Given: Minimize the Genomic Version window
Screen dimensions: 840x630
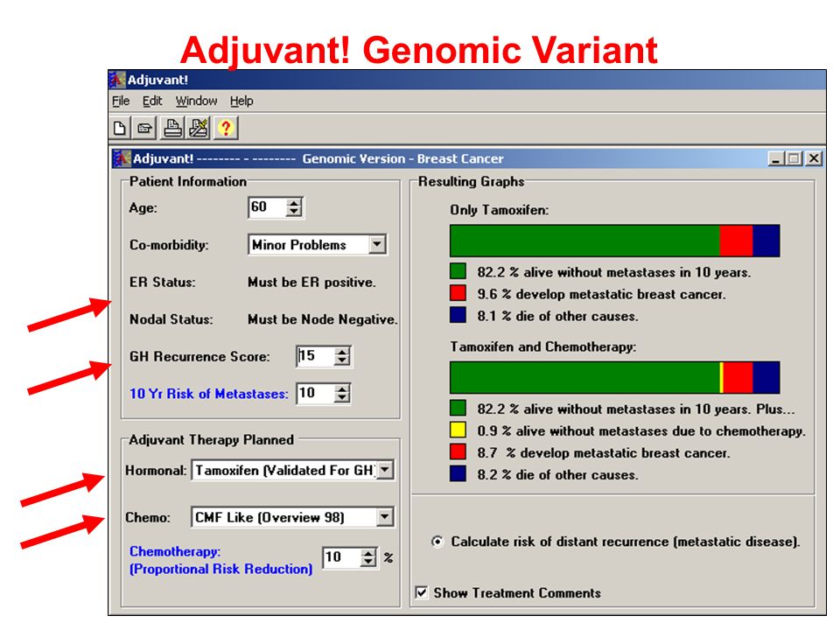Looking at the screenshot, I should coord(776,158).
